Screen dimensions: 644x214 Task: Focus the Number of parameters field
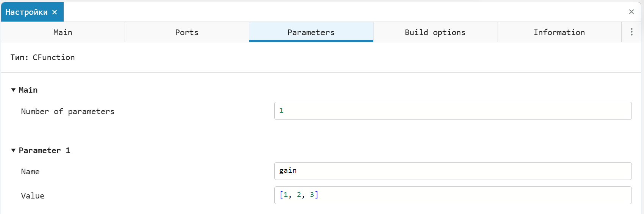coord(453,111)
